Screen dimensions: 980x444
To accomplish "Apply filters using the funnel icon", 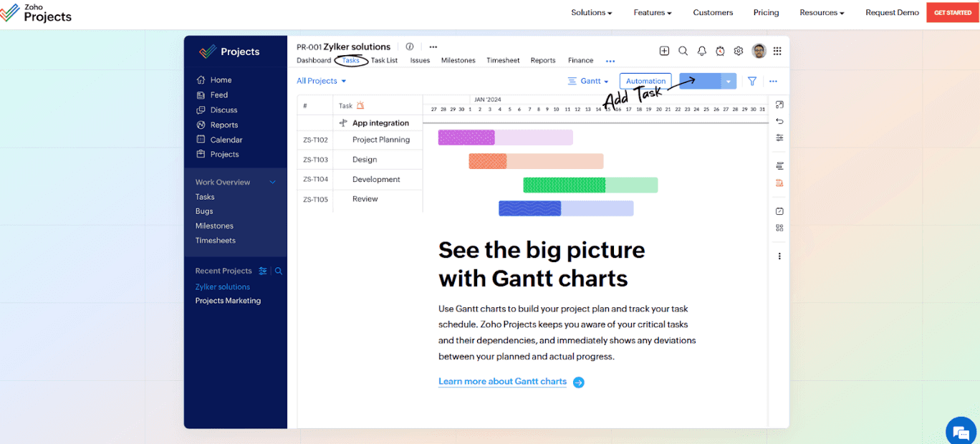I will tap(751, 81).
